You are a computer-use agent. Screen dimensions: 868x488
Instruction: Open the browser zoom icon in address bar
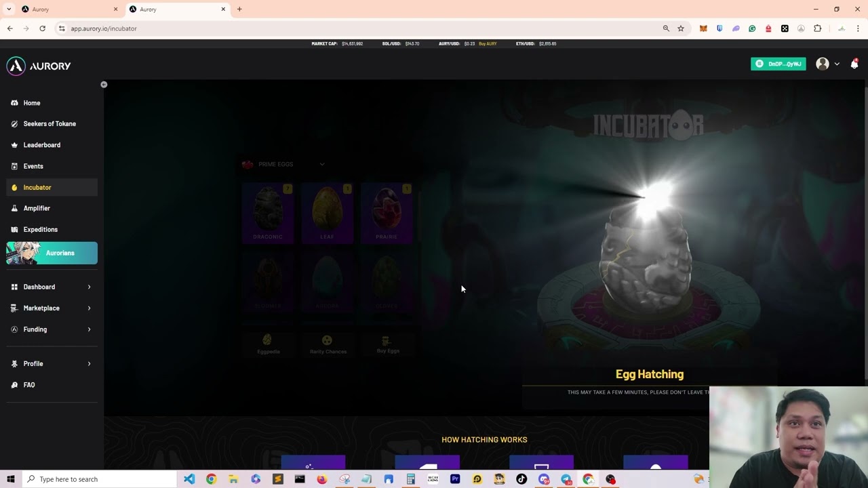pos(666,28)
